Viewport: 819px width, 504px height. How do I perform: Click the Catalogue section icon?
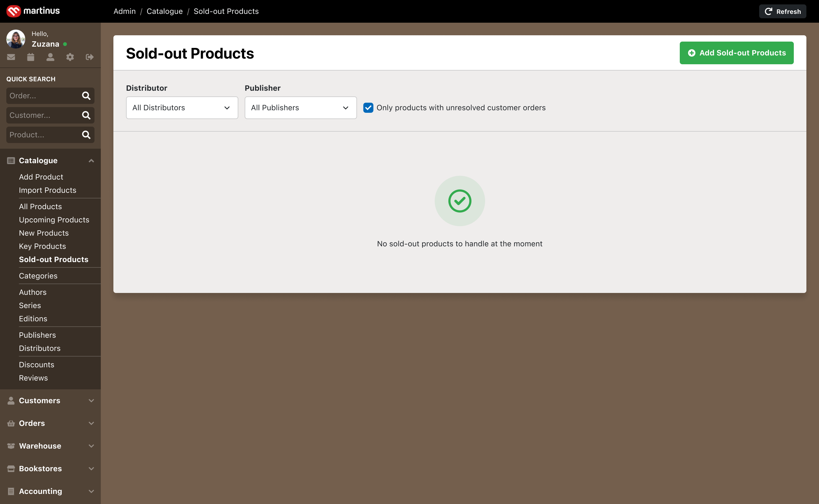(11, 161)
